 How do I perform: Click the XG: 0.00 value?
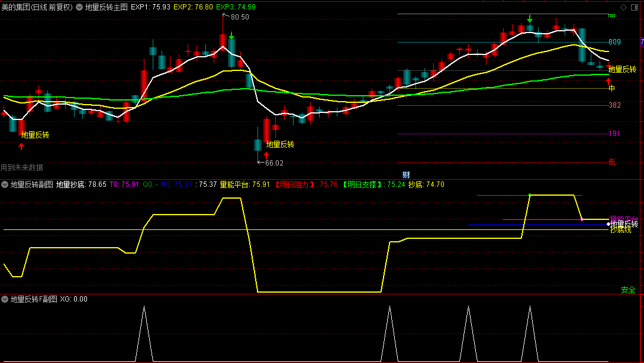(73, 299)
